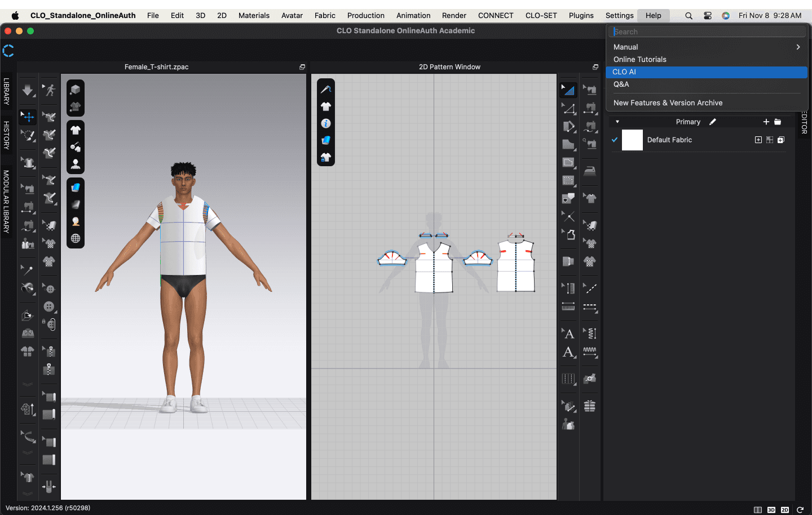Click the blue info icon in 2D window
812x515 pixels.
point(326,123)
